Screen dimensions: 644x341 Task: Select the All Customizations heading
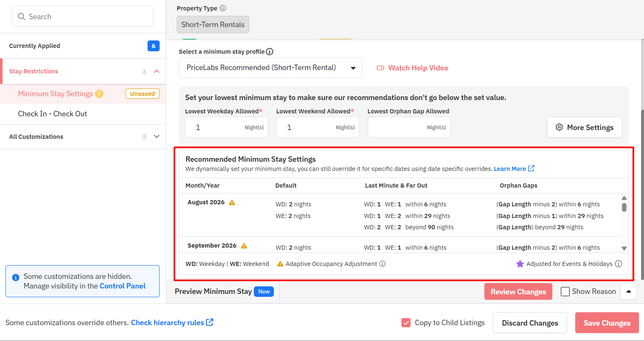36,137
